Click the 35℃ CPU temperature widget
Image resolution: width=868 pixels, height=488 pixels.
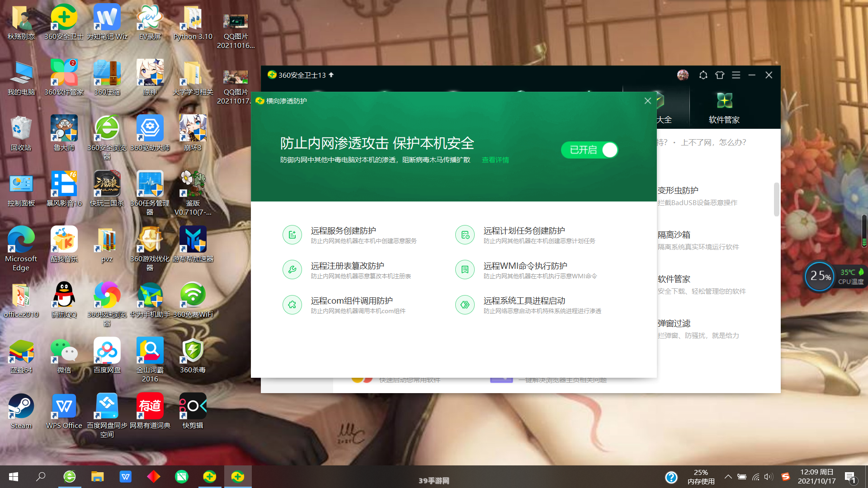click(851, 277)
